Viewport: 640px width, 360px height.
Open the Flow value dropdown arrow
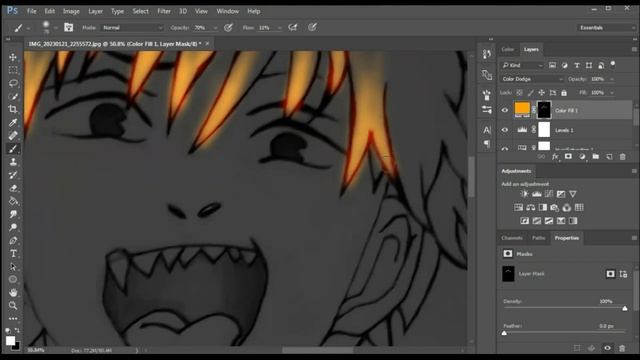[x=280, y=28]
